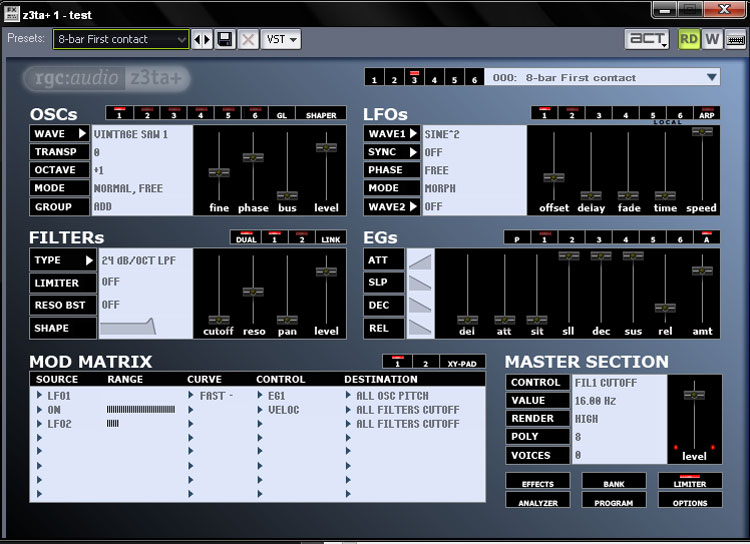750x544 pixels.
Task: Click the FIL1 CUTOFF control value
Action: 606,383
